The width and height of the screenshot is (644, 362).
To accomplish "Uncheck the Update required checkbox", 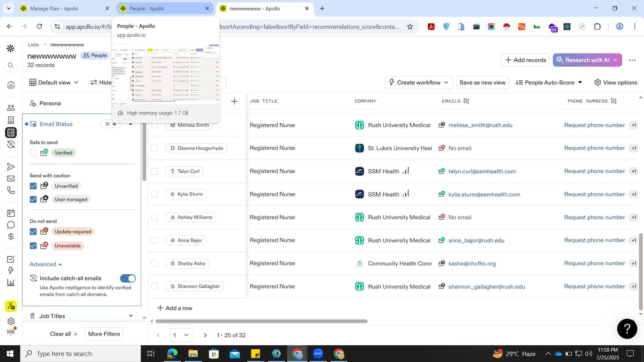I will [33, 232].
